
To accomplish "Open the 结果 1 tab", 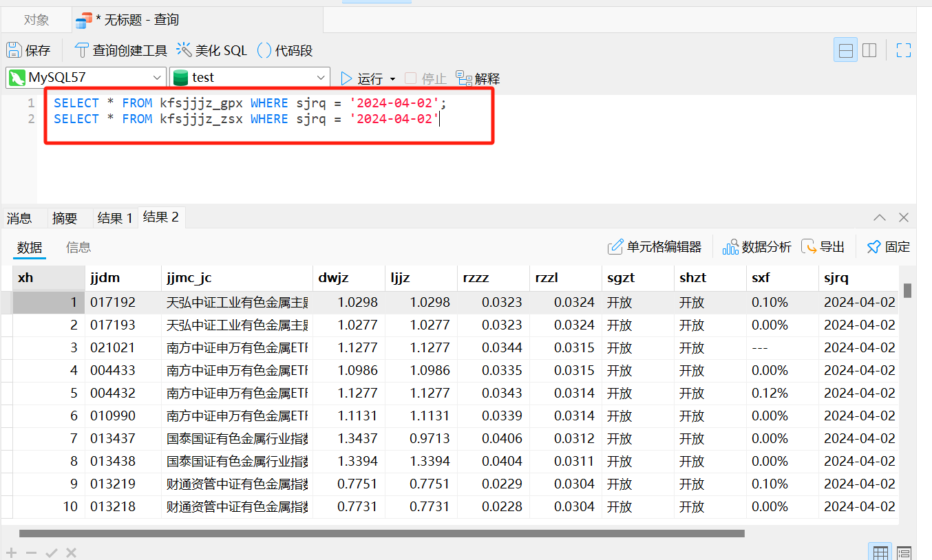I will pyautogui.click(x=115, y=218).
